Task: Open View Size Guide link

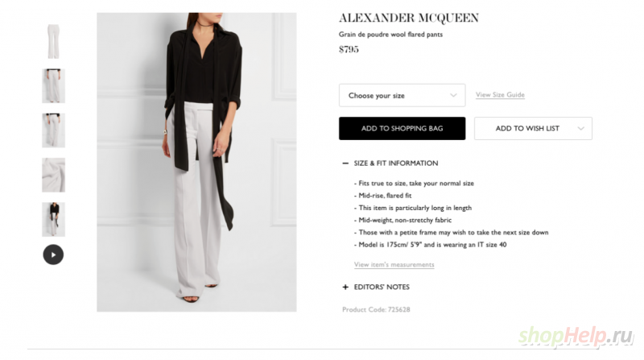Action: click(500, 94)
